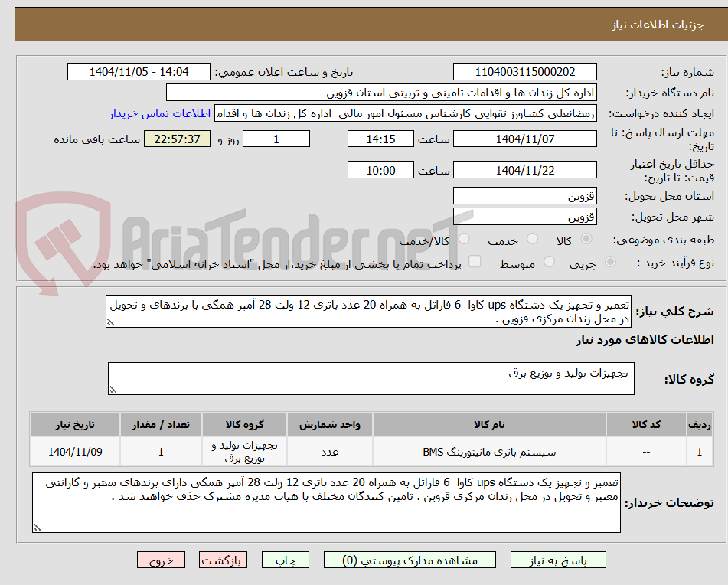Click the خروج button
Viewport: 728px width, 585px height.
pos(161,560)
